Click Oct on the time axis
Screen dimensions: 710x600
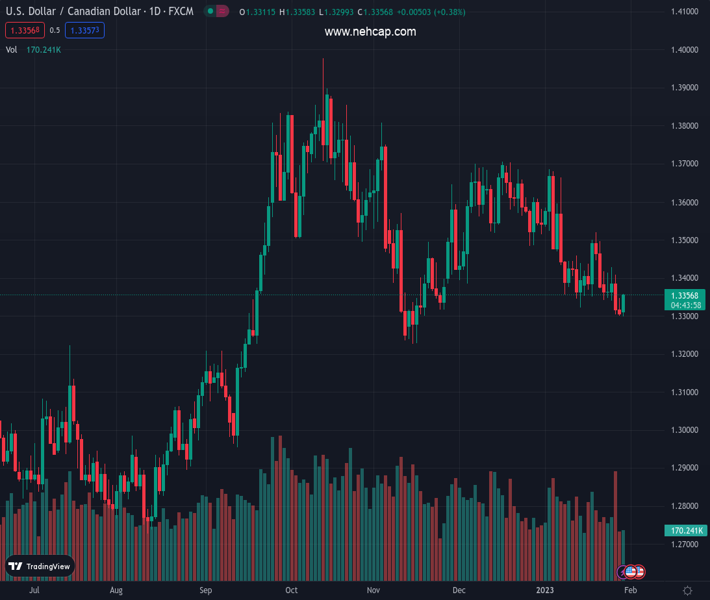tap(291, 591)
